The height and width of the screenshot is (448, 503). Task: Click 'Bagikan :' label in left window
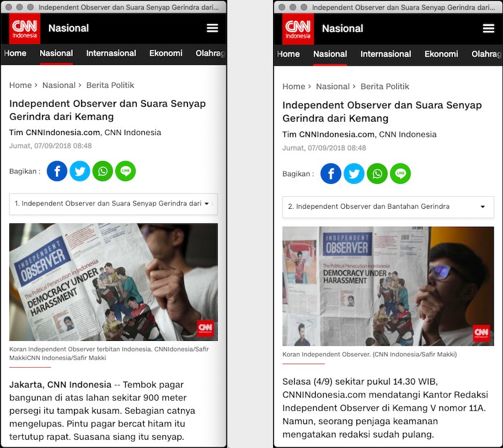point(24,171)
